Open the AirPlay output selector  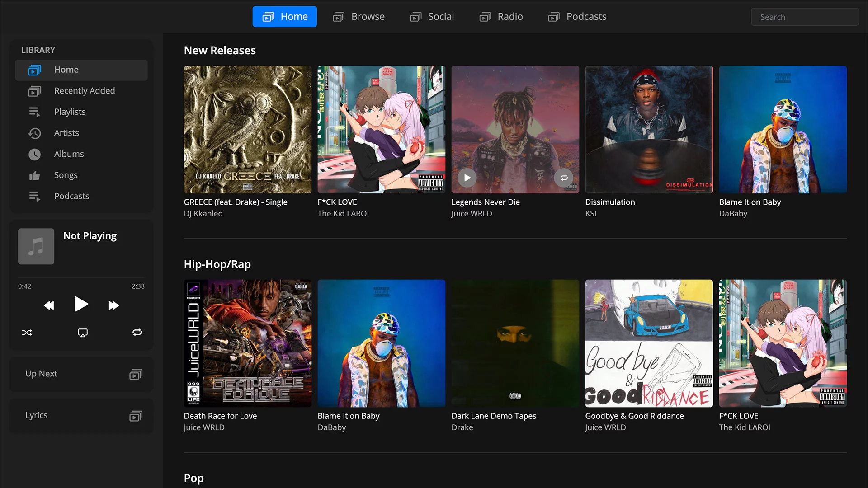pos(83,333)
